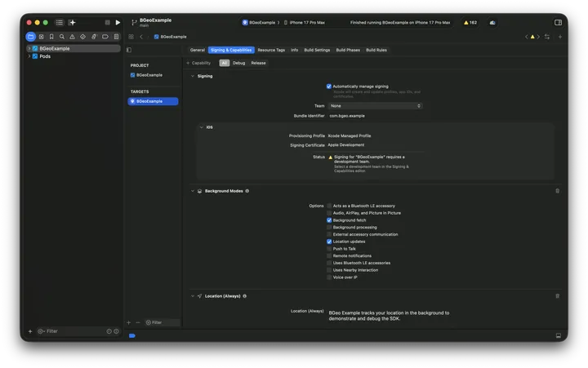Image resolution: width=588 pixels, height=368 pixels.
Task: Remove target with the minus button
Action: pyautogui.click(x=138, y=322)
